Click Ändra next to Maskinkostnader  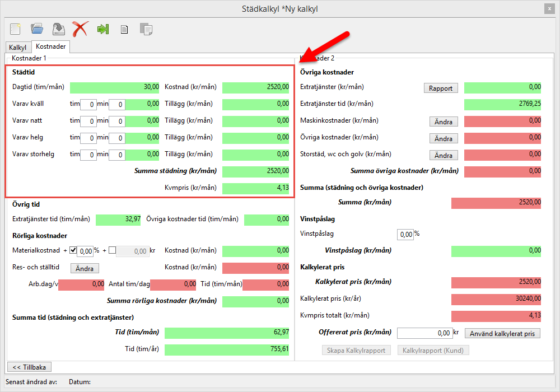coord(444,122)
